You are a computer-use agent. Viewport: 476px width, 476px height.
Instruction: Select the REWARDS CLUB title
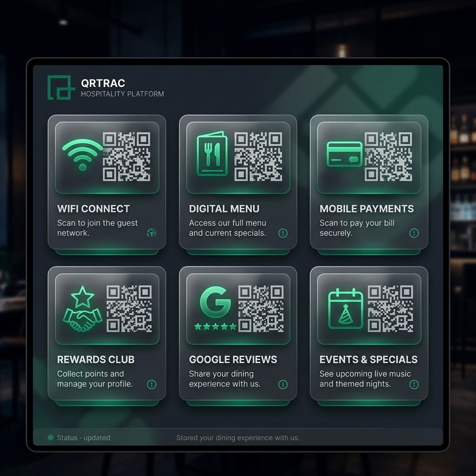pos(96,359)
